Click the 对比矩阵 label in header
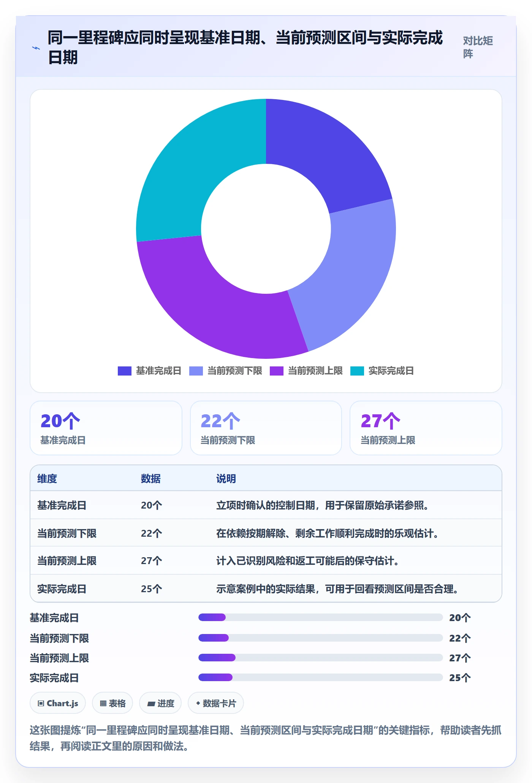 [x=478, y=47]
